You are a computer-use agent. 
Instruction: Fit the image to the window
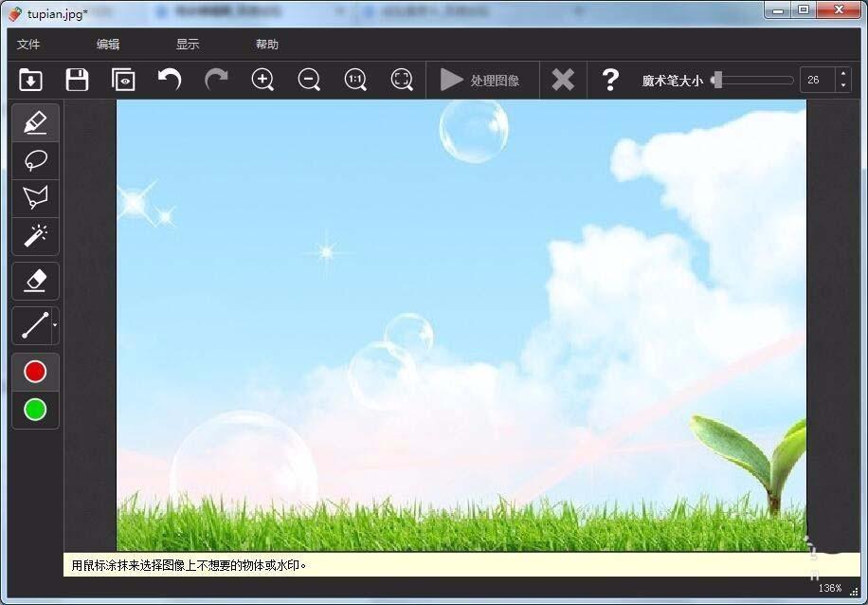point(402,80)
